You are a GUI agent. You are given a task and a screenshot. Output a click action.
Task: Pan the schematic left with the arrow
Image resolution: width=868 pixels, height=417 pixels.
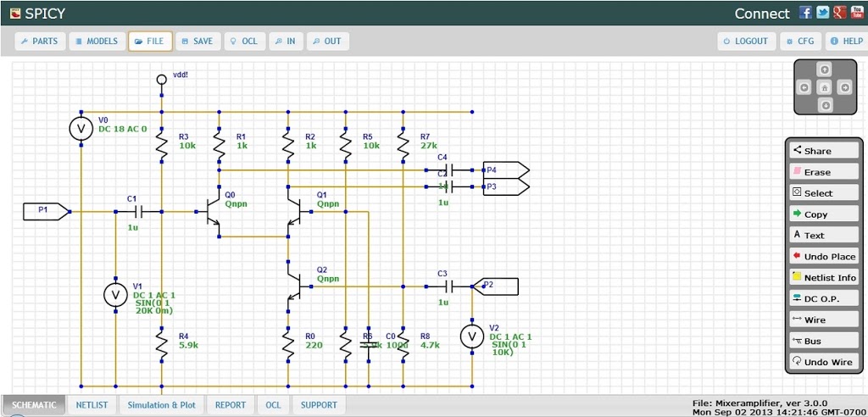(x=805, y=87)
